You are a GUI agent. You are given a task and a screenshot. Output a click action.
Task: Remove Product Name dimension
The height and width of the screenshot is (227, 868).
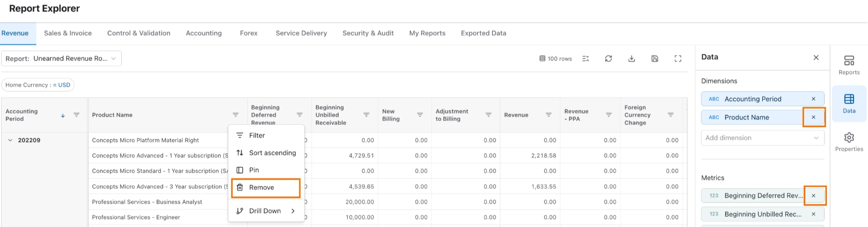click(x=813, y=117)
